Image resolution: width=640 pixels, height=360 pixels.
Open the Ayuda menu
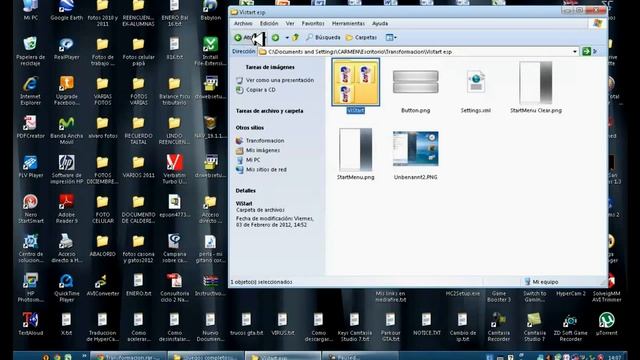click(380, 24)
